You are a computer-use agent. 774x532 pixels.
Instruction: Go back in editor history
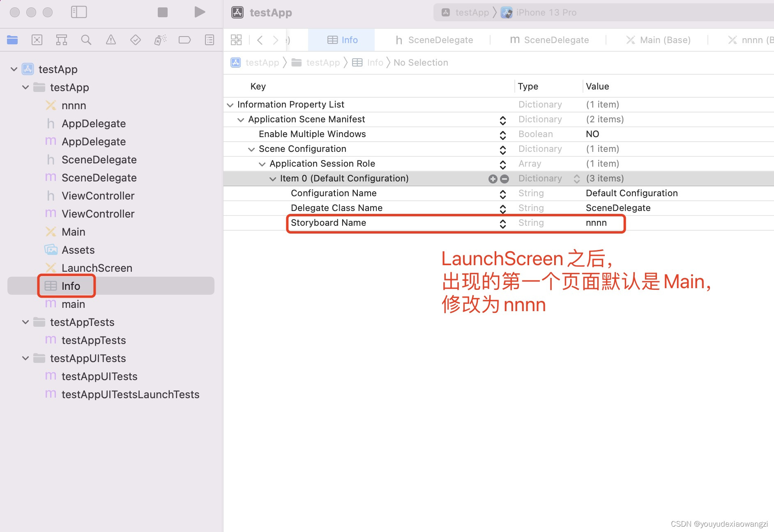[x=260, y=40]
